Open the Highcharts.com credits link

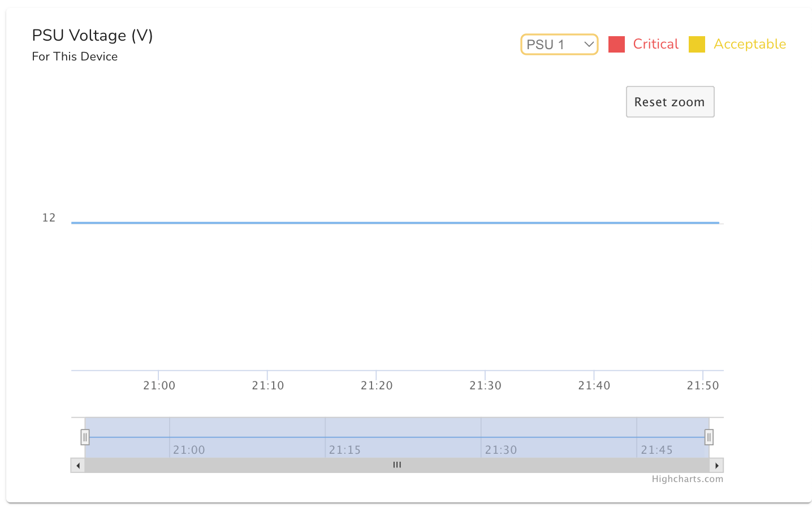(x=687, y=479)
